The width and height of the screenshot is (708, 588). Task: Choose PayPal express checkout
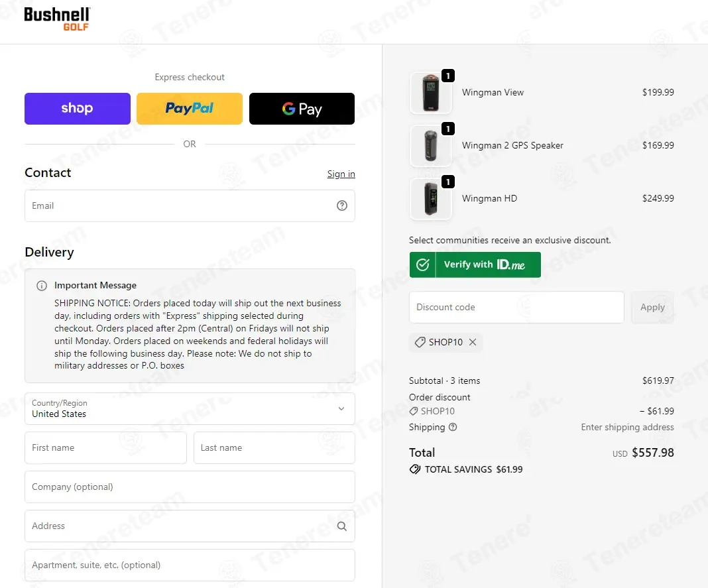pyautogui.click(x=189, y=109)
